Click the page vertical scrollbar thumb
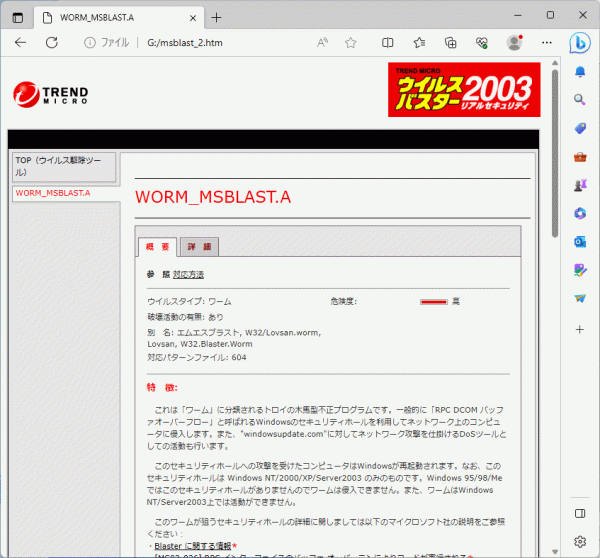600x558 pixels. [x=555, y=153]
